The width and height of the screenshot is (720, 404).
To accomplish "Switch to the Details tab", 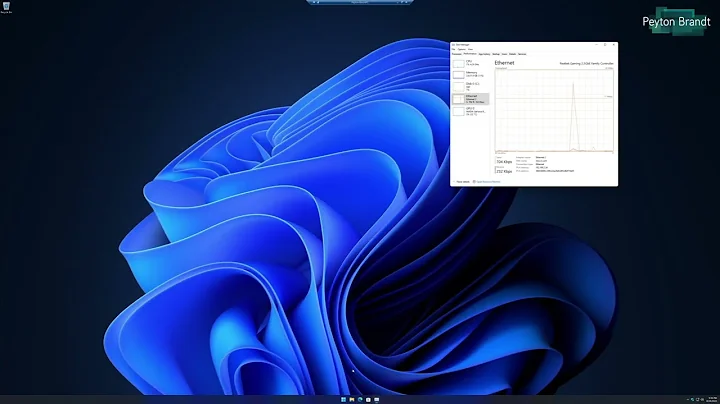I will click(x=512, y=54).
